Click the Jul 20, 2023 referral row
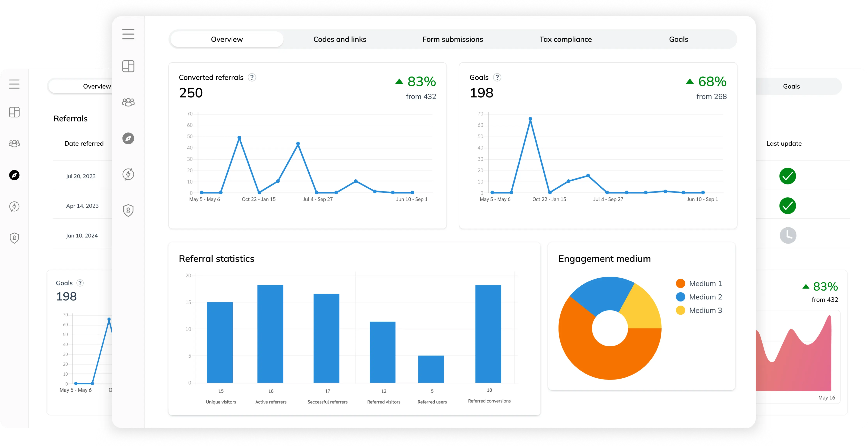 81,176
